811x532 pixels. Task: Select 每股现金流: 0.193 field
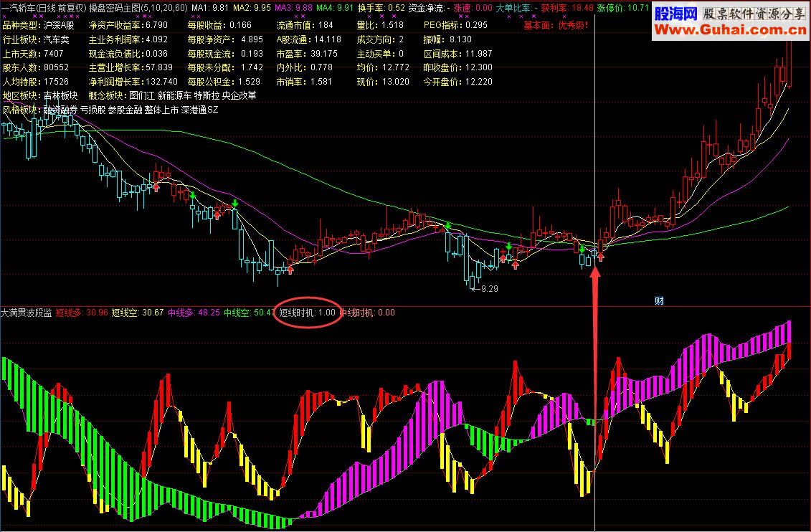[x=225, y=54]
